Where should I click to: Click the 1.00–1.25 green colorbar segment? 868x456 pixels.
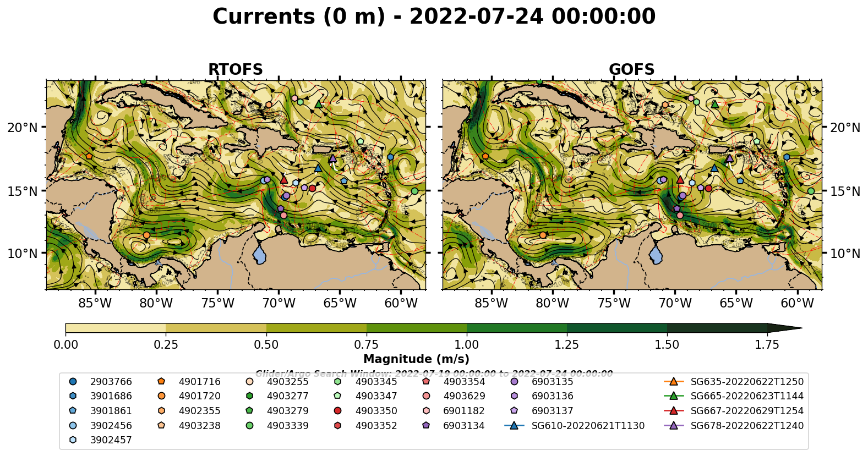pyautogui.click(x=517, y=328)
